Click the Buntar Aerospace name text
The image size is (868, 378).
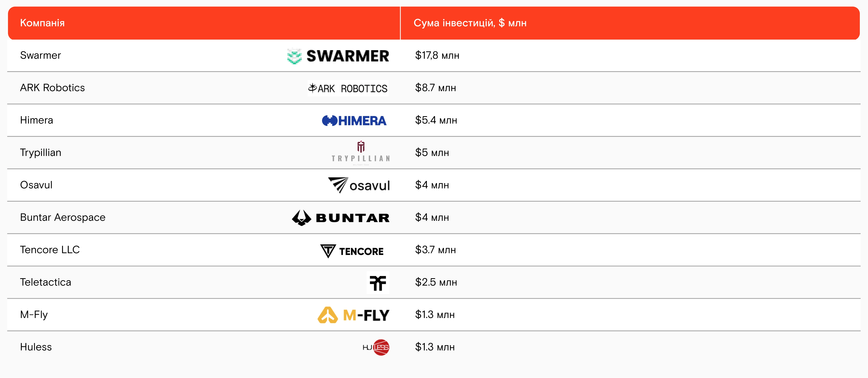point(63,218)
